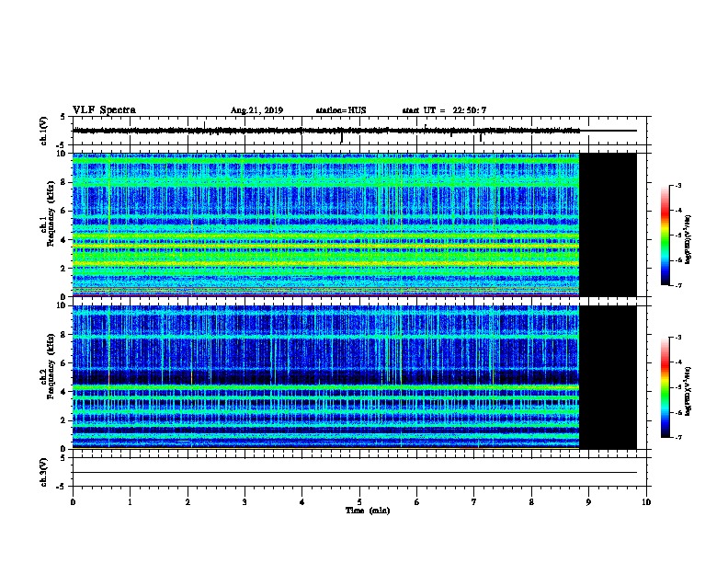Click the ch.2 color scale bar

665,387
